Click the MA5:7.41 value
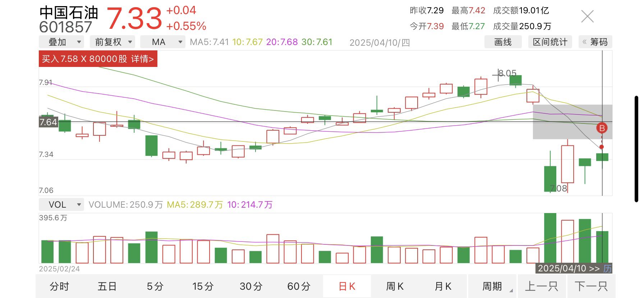This screenshot has height=298, width=644. tap(209, 42)
